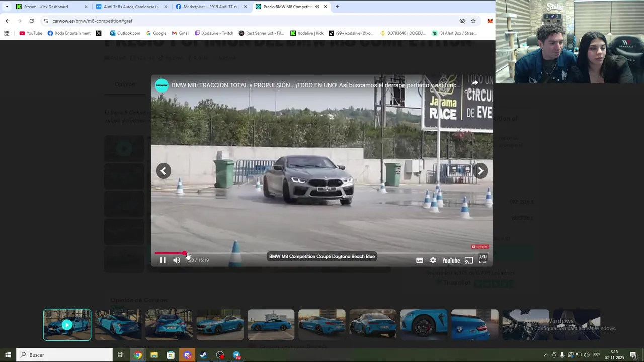Screen dimensions: 644x362
Task: Show hidden system tray icons
Action: pos(546,355)
